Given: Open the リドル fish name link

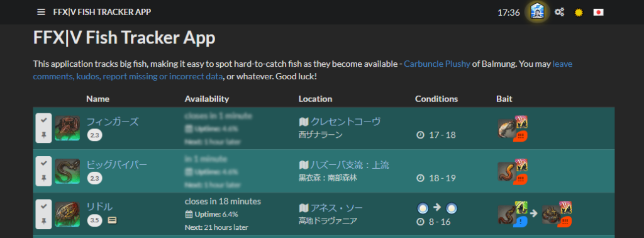Looking at the screenshot, I should 99,207.
